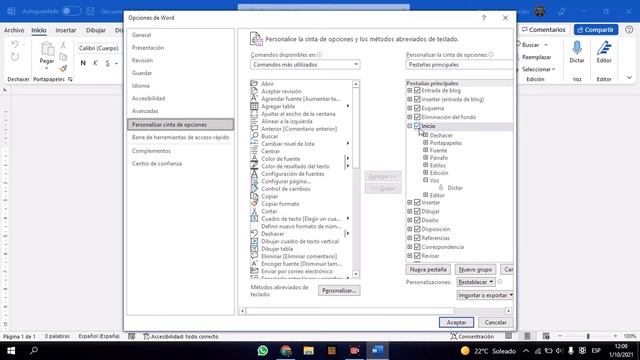The image size is (640, 360).
Task: Click the undo arrow in Deshacer group
Action: [x=15, y=44]
